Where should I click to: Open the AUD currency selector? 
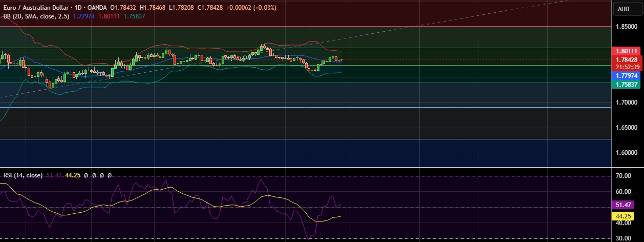point(624,9)
